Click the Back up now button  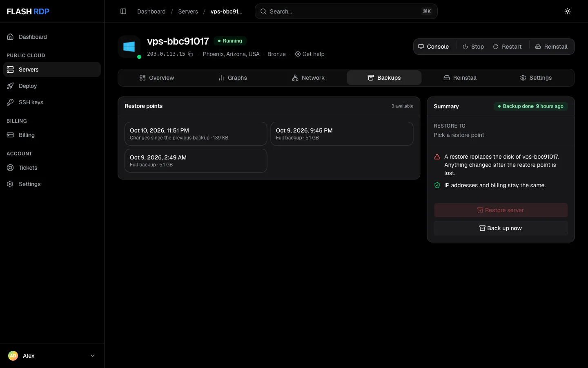click(x=501, y=228)
